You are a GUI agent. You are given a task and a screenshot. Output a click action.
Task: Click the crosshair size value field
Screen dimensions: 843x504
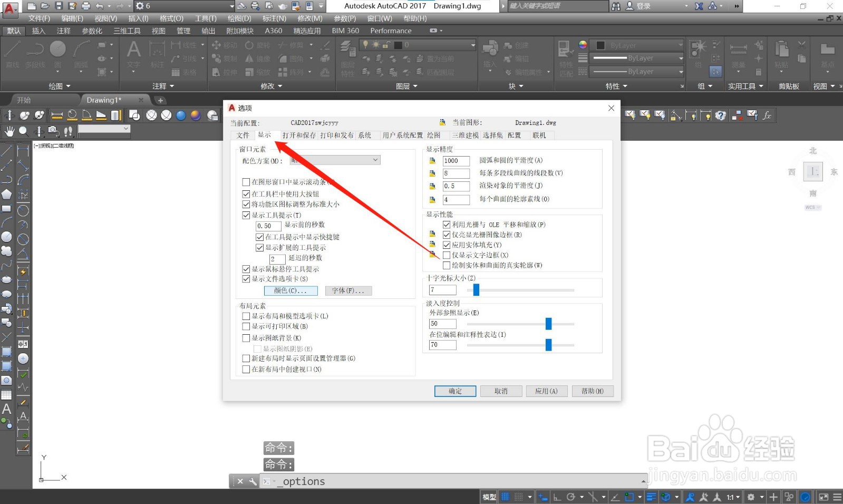coord(443,290)
